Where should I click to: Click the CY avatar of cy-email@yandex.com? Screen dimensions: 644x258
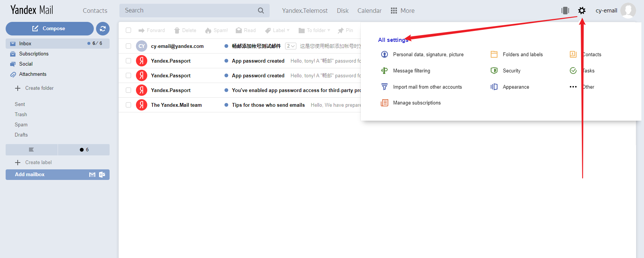tap(142, 46)
